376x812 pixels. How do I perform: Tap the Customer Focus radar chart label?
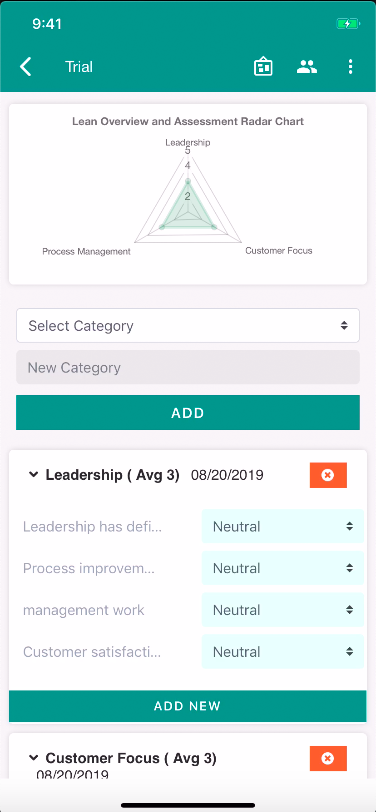point(279,251)
